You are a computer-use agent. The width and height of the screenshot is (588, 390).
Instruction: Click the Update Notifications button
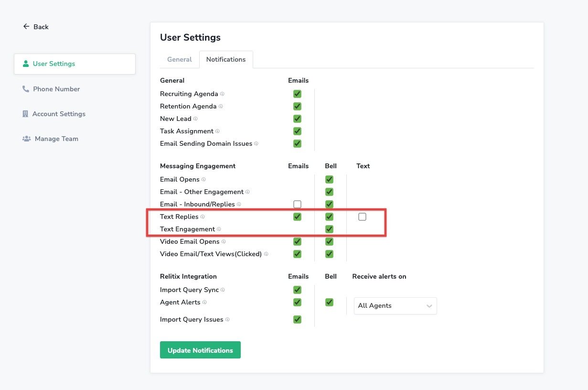coord(200,350)
